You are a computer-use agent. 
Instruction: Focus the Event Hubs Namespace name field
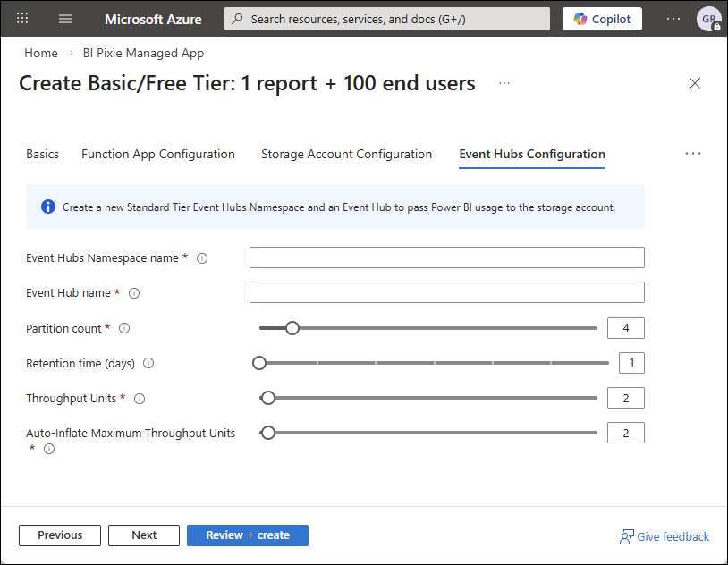click(x=446, y=258)
